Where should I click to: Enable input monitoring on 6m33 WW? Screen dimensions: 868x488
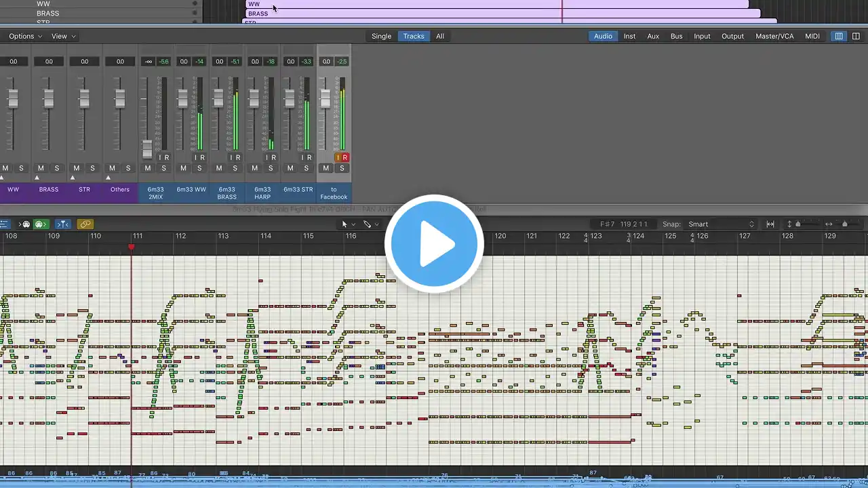[x=195, y=157]
